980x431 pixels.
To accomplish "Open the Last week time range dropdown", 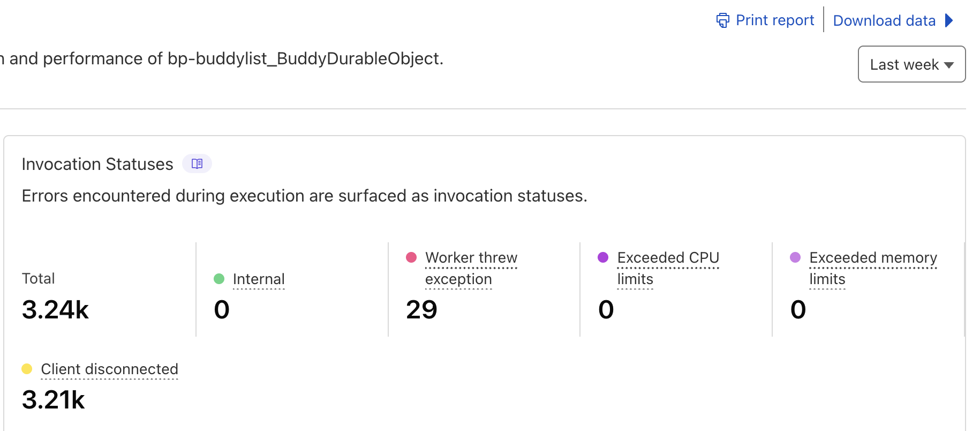I will pyautogui.click(x=911, y=64).
